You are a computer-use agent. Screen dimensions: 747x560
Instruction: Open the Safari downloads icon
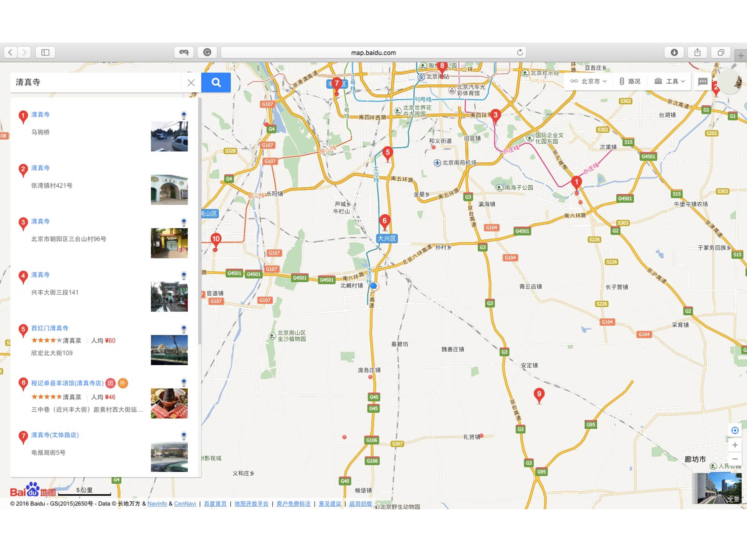674,52
